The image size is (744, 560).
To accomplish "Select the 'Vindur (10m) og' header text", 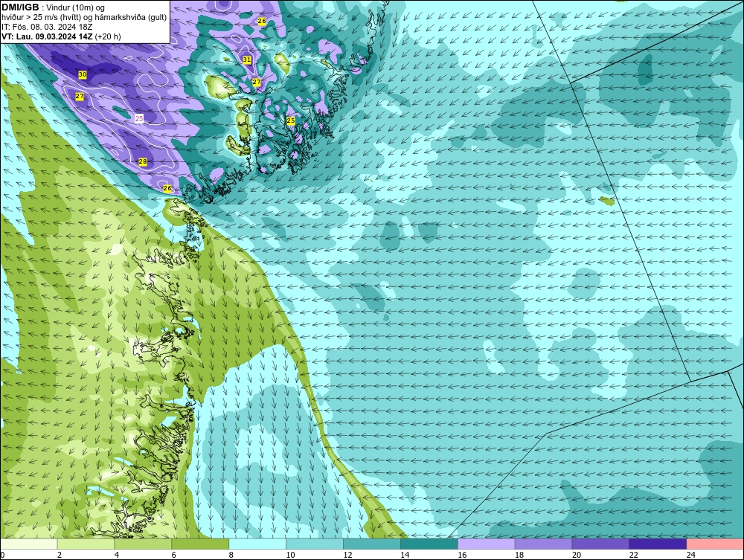I will [75, 8].
